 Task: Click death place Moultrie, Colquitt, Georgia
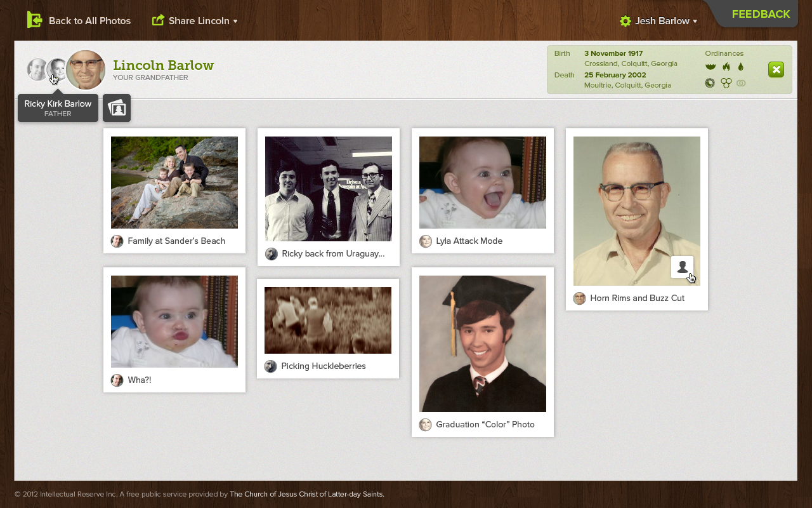click(627, 85)
